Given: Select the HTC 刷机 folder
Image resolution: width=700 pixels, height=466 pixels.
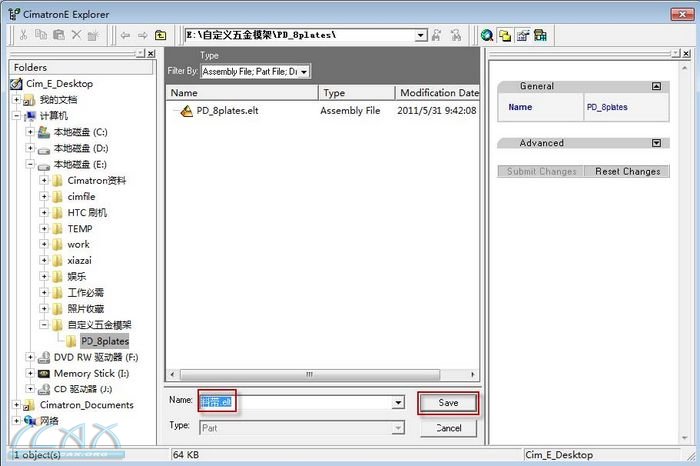Looking at the screenshot, I should pyautogui.click(x=87, y=212).
